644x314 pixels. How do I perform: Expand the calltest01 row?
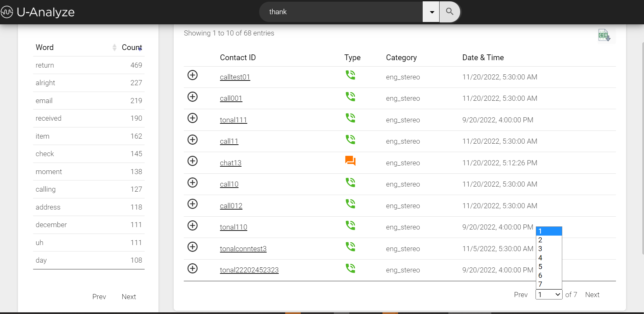pyautogui.click(x=193, y=75)
